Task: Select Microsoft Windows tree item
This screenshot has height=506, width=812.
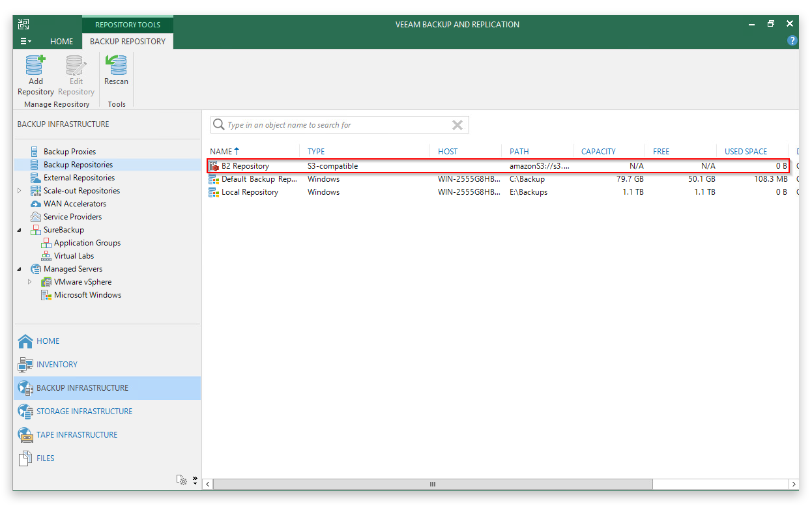Action: (x=87, y=295)
